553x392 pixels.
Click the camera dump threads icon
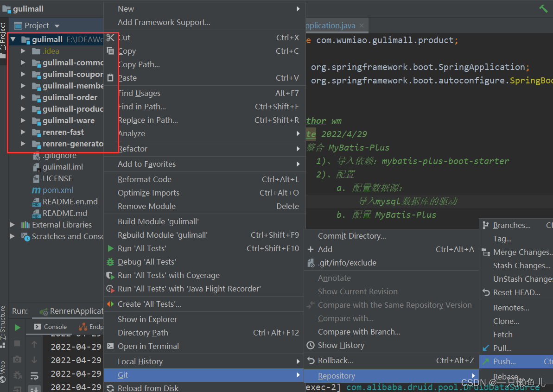17,359
